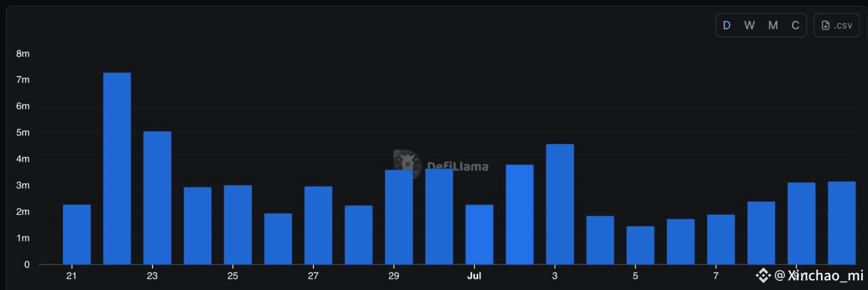Image resolution: width=868 pixels, height=290 pixels.
Task: Select the bar between 27 and 29 labels
Action: tap(359, 235)
